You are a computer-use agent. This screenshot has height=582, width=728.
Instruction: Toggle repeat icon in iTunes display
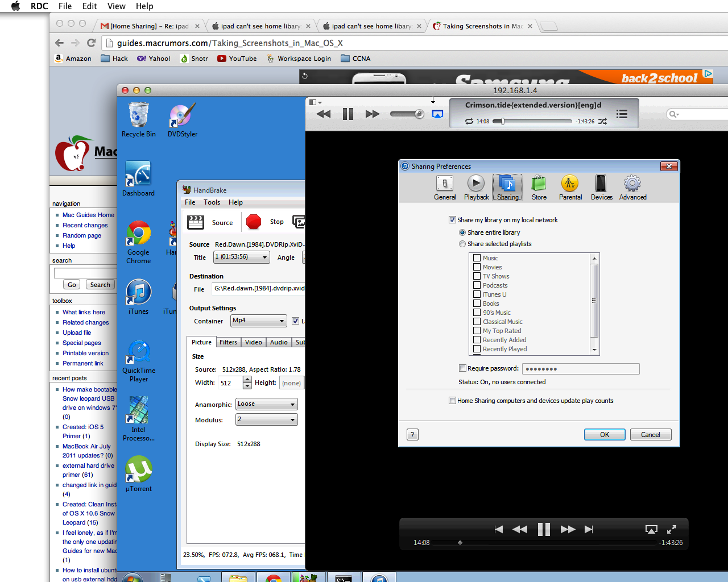(x=469, y=122)
